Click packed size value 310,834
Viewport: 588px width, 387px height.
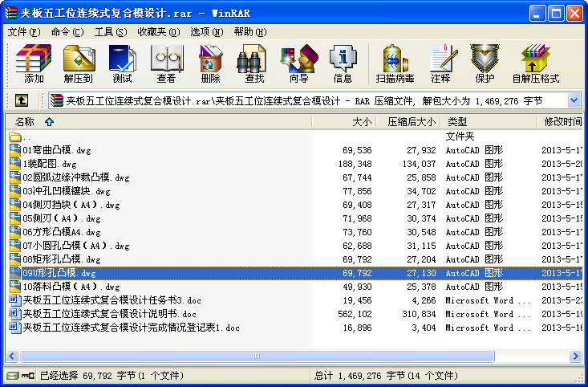419,314
